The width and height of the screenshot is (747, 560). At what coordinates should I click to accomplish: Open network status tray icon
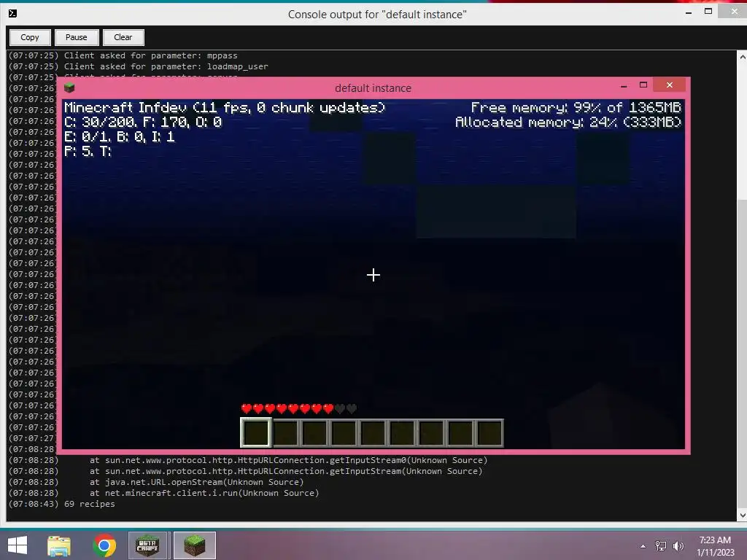tap(661, 546)
